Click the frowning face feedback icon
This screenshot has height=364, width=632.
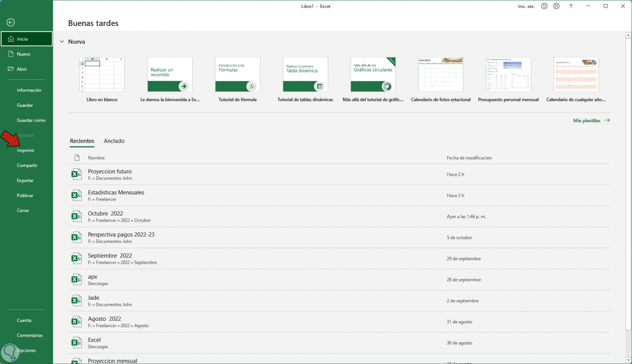[557, 6]
